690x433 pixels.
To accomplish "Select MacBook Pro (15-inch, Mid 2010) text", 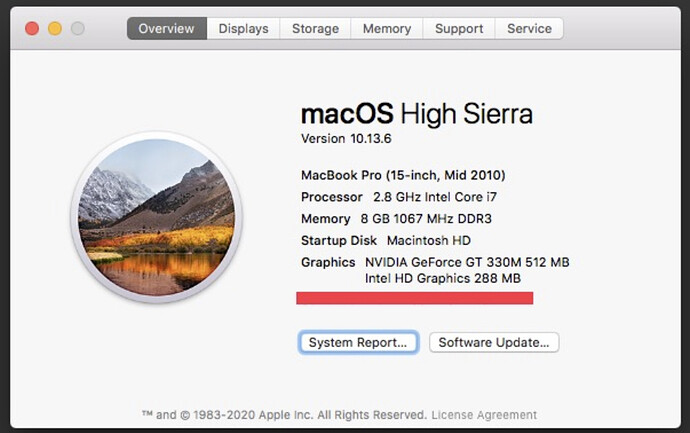I will pos(403,175).
